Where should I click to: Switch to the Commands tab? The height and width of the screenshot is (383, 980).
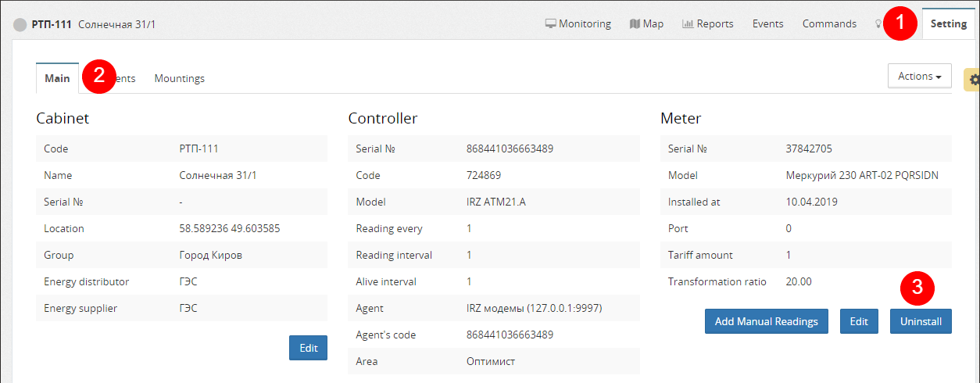[x=829, y=24]
